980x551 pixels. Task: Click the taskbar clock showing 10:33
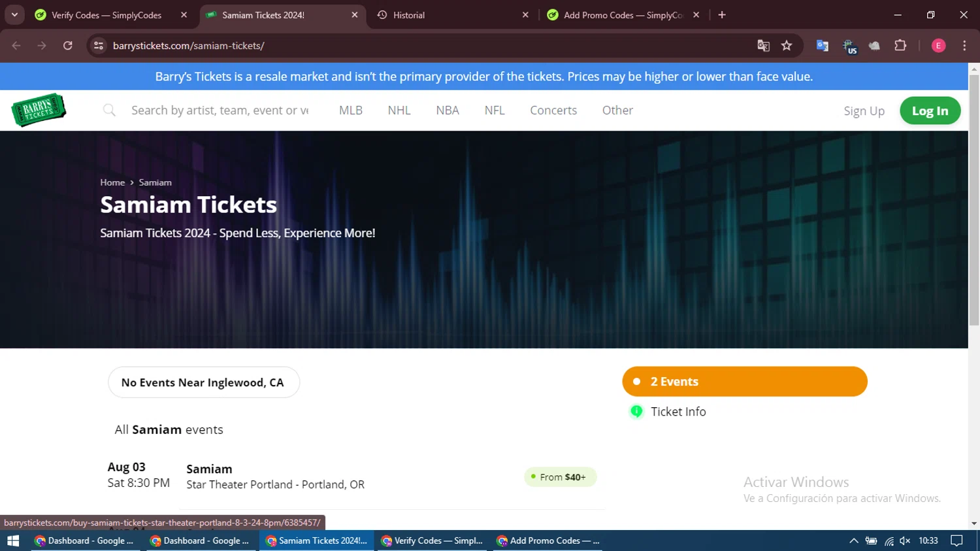928,541
